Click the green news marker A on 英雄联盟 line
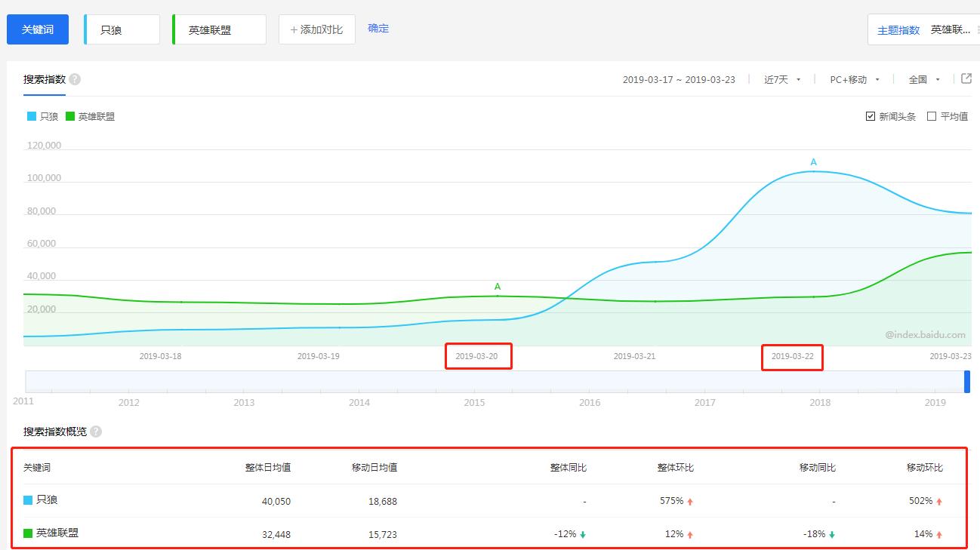 pos(498,287)
